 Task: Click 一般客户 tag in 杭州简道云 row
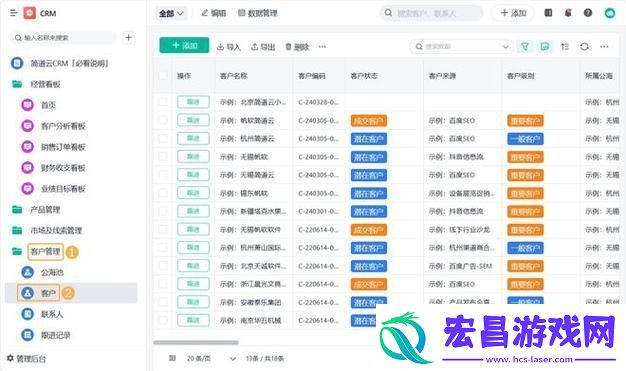click(525, 139)
